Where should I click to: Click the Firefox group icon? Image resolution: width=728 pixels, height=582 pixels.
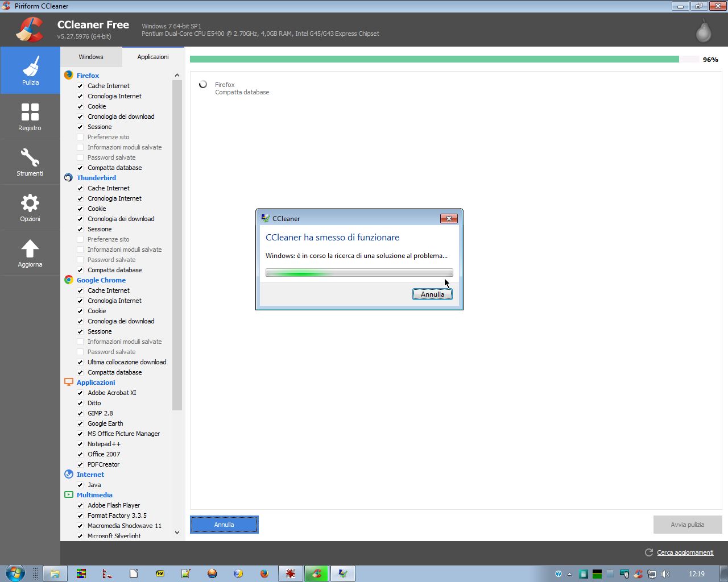[69, 75]
